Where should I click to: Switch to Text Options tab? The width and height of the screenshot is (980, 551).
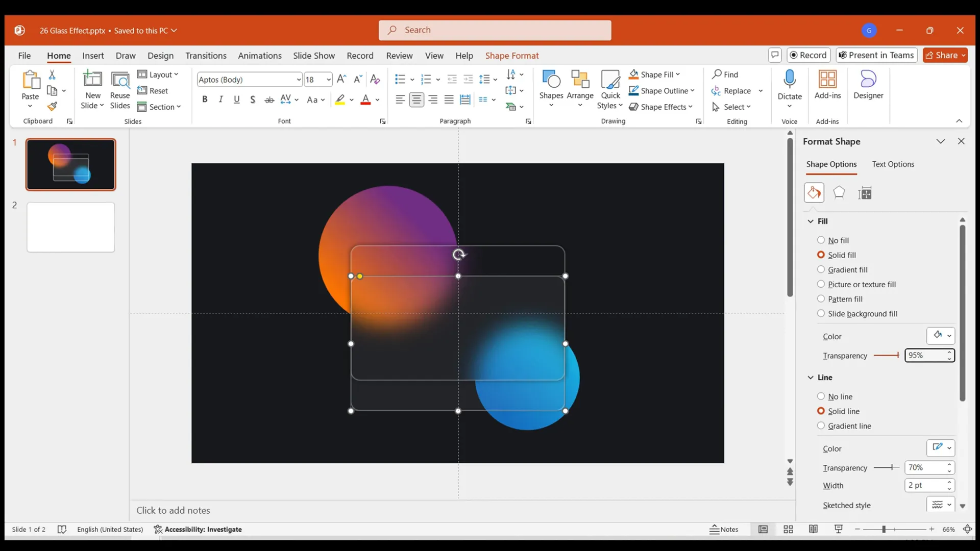point(893,164)
